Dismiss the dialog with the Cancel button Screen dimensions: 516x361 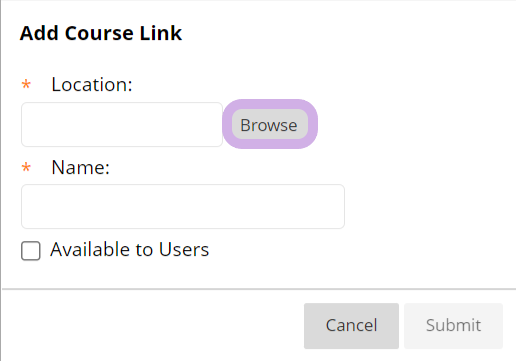click(x=351, y=326)
